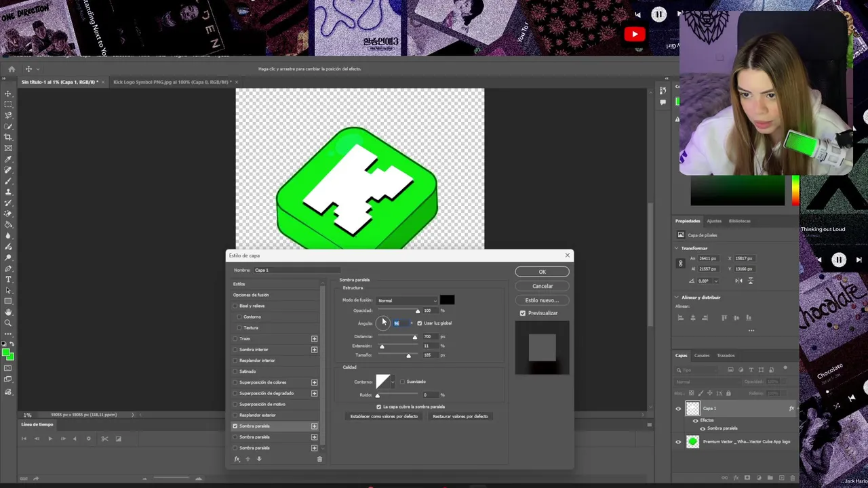Move effect down with arrow icon
The width and height of the screenshot is (868, 488).
pos(259,459)
